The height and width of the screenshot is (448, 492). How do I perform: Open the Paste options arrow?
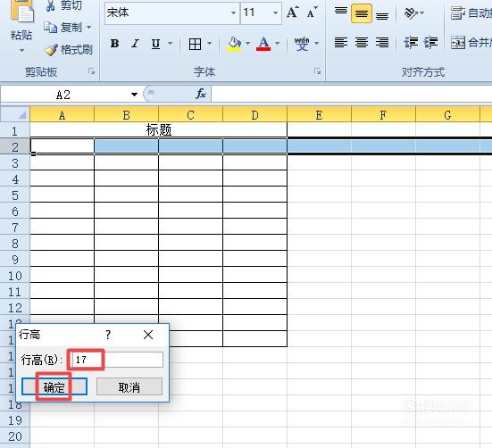point(21,51)
